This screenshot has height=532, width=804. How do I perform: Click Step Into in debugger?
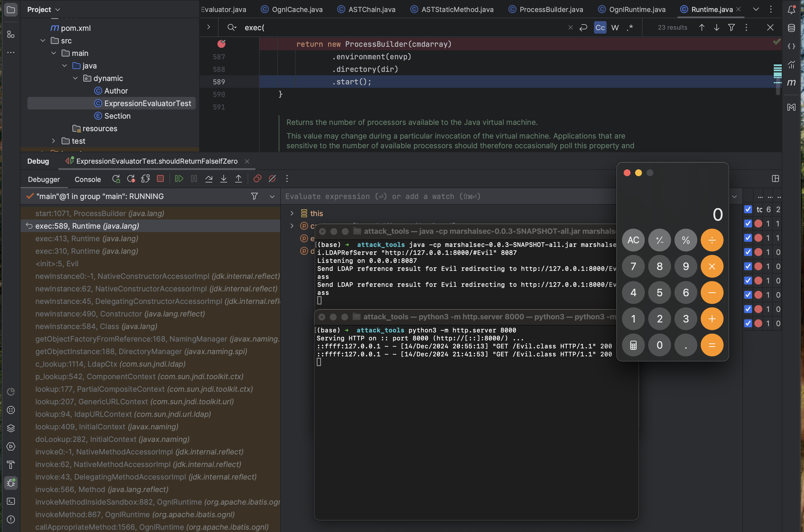pos(224,179)
